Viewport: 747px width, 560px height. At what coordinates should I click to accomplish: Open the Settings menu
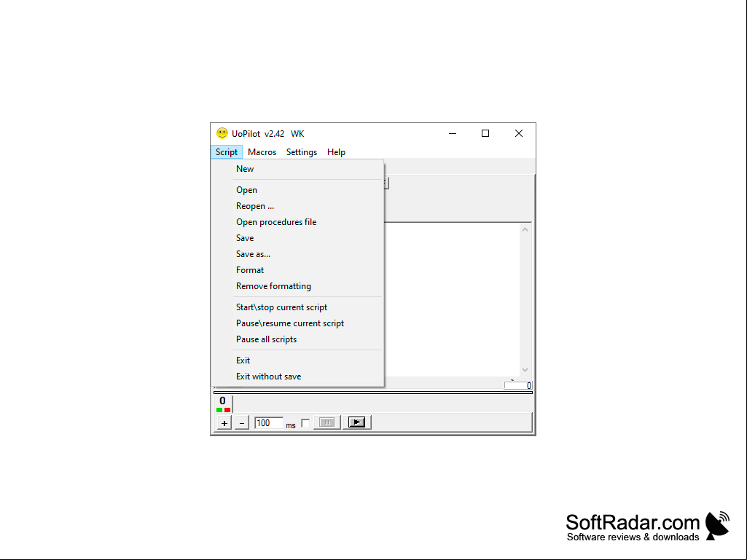coord(302,152)
